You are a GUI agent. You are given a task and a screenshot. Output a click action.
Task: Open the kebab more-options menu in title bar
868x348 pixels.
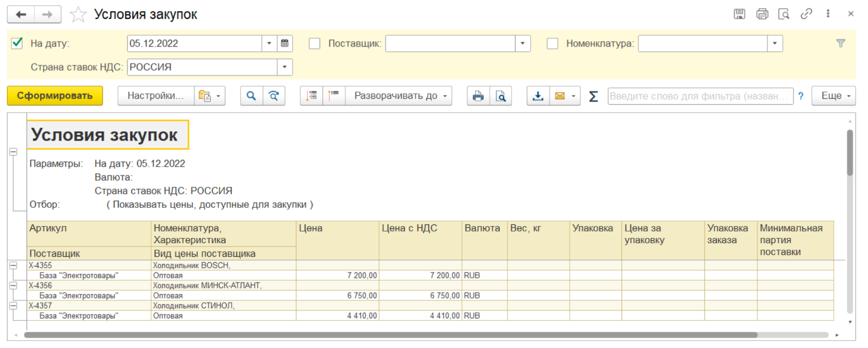(x=828, y=14)
